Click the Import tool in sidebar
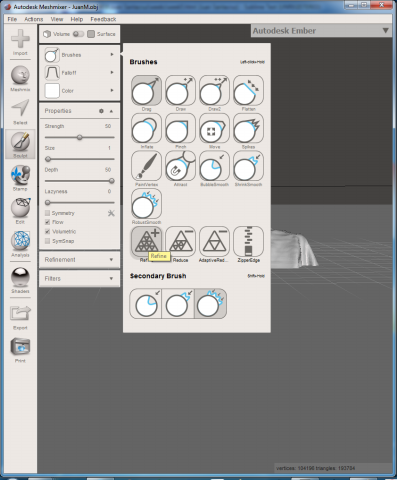The image size is (397, 480). (20, 42)
